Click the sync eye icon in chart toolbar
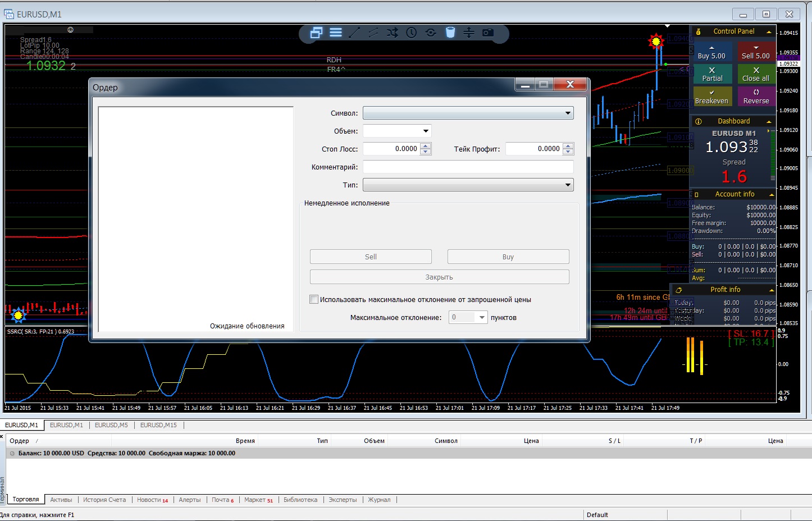 pos(431,33)
